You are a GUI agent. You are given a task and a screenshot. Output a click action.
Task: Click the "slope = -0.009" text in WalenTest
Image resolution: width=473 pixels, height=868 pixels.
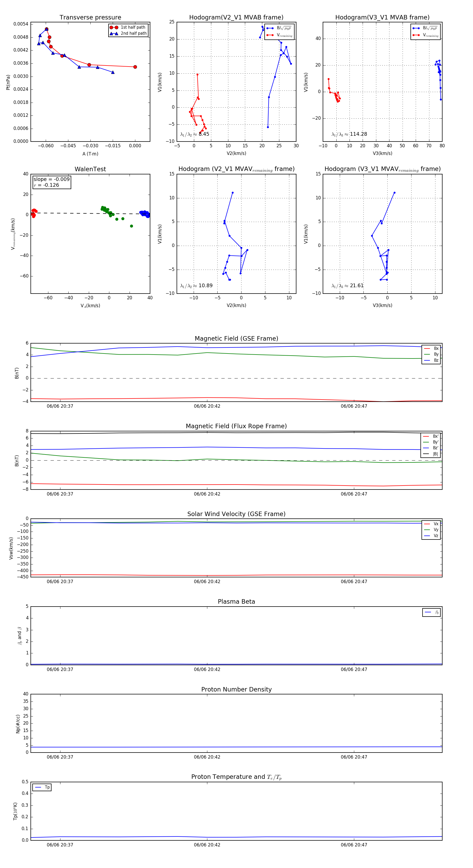(52, 179)
